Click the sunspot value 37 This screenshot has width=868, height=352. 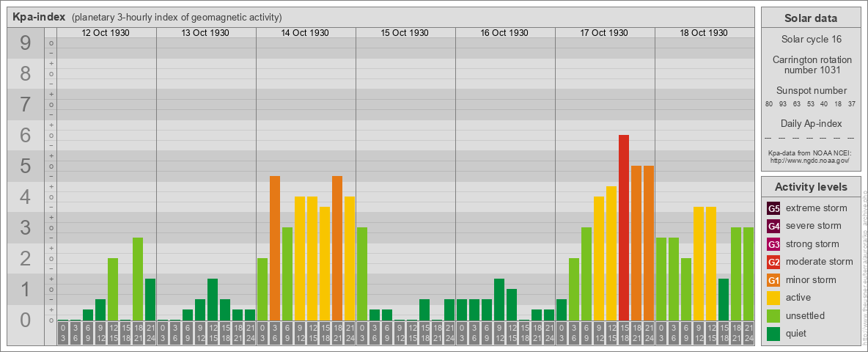pyautogui.click(x=852, y=104)
